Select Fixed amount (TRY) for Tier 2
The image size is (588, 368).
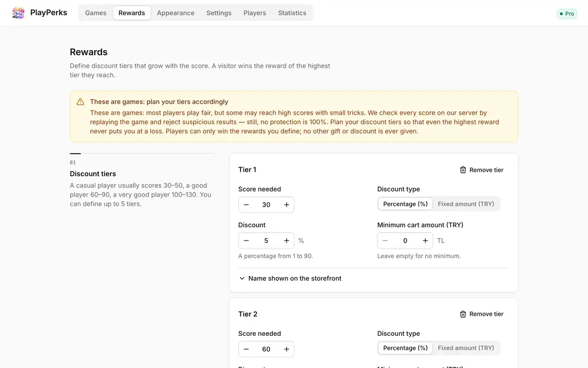point(465,348)
